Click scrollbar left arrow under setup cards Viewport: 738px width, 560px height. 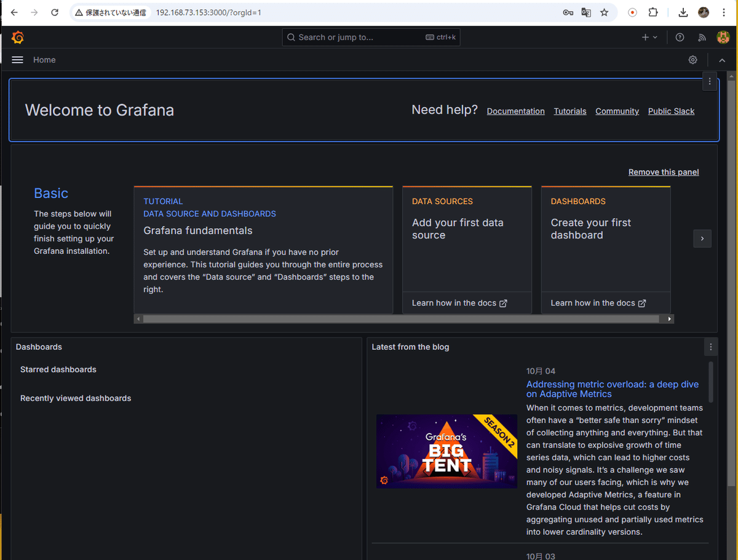tap(138, 319)
